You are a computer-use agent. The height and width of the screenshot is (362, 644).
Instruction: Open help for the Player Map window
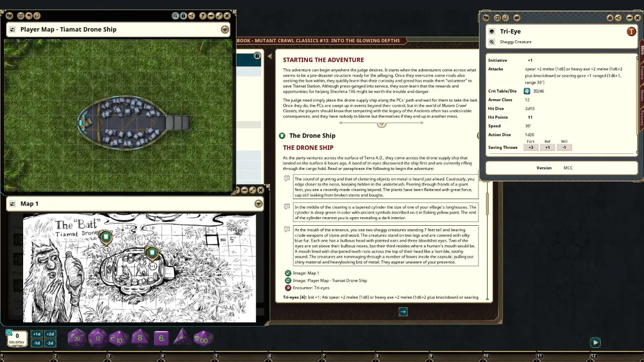pyautogui.click(x=203, y=16)
